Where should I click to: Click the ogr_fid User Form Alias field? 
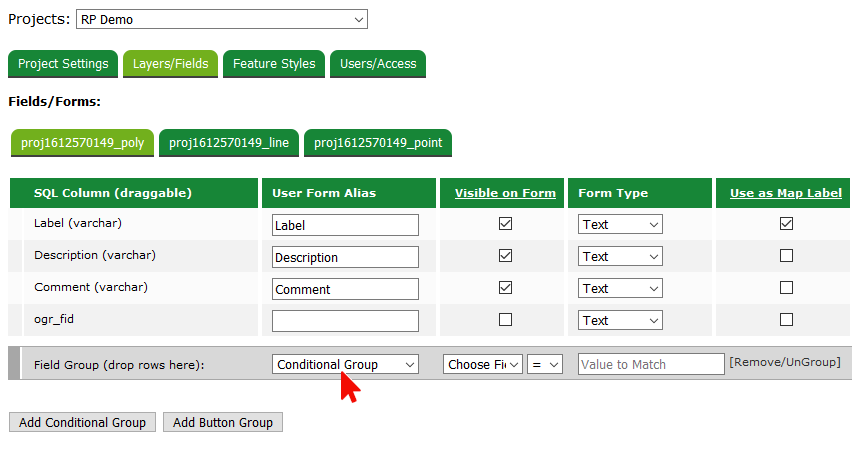point(345,321)
